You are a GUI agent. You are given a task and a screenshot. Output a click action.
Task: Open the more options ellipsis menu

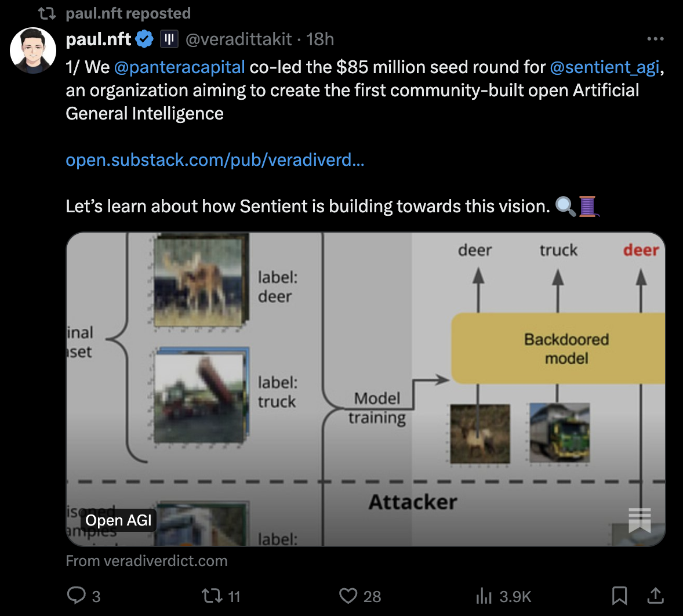coord(655,39)
